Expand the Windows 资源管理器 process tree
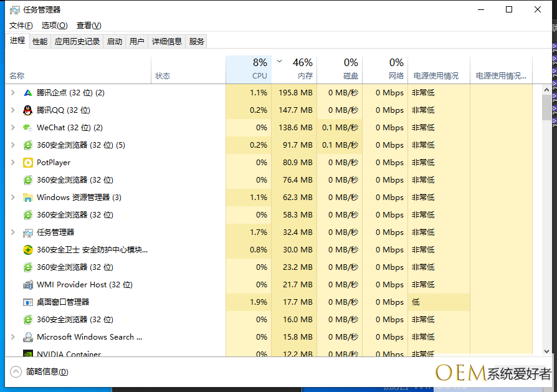Viewport: 557px width, 392px height. pos(13,198)
